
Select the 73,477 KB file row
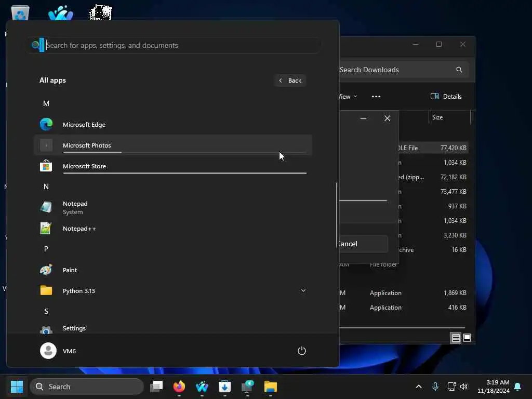click(434, 192)
